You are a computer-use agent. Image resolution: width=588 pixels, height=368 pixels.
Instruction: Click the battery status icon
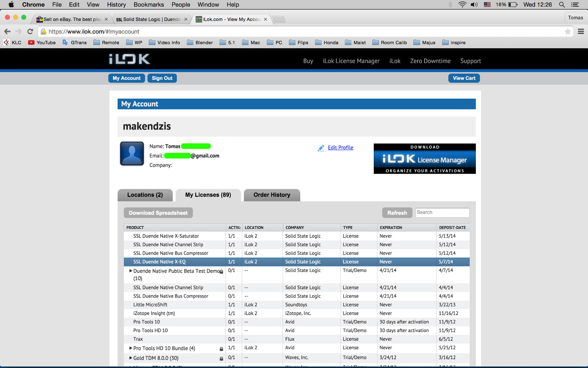(x=513, y=4)
